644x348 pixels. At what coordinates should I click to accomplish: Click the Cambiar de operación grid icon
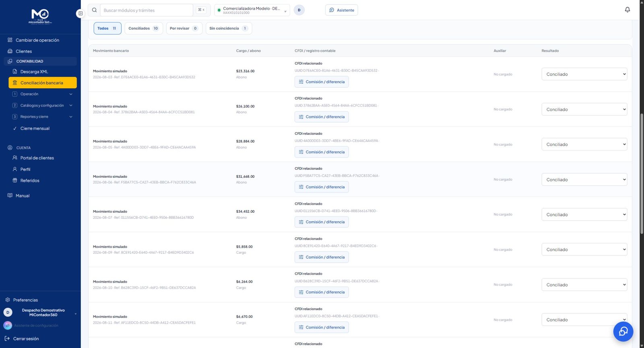click(x=10, y=40)
